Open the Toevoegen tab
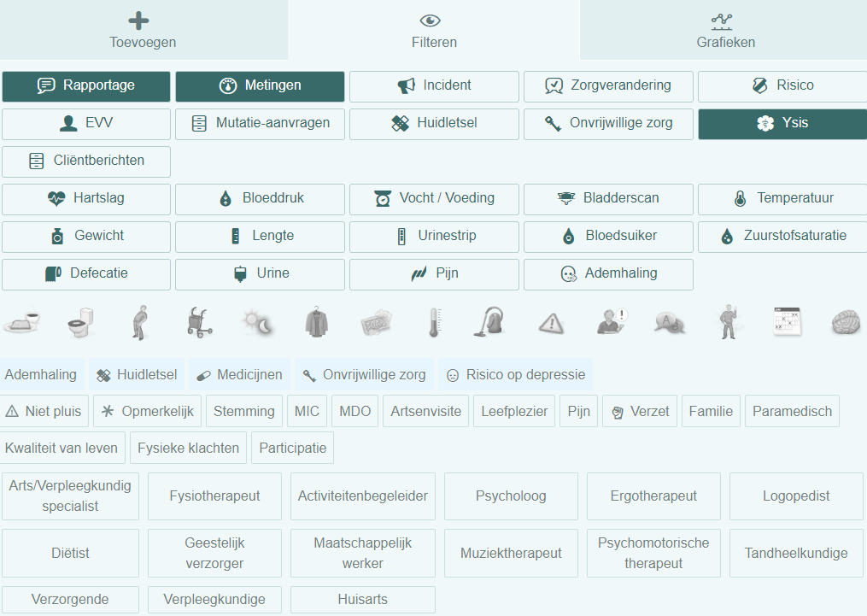Viewport: 867px width, 616px height. point(144,30)
